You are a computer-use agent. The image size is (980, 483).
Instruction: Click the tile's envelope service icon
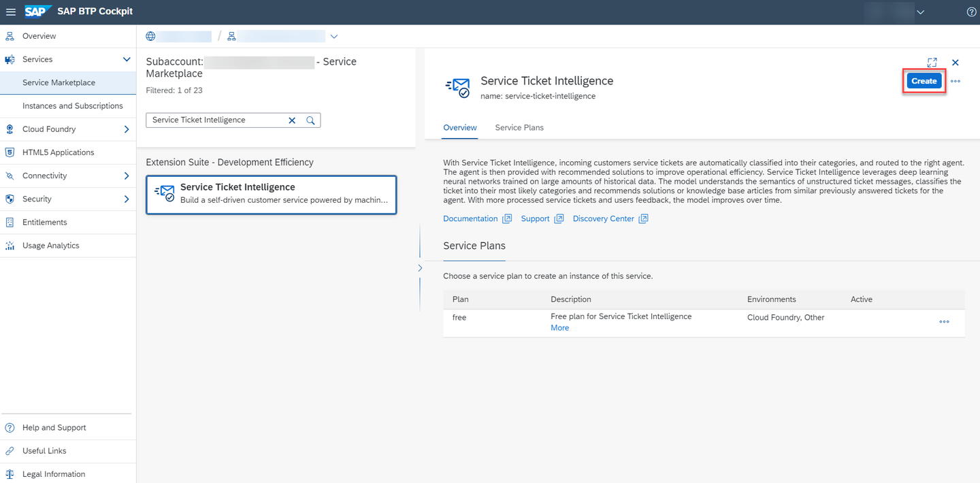(x=165, y=194)
